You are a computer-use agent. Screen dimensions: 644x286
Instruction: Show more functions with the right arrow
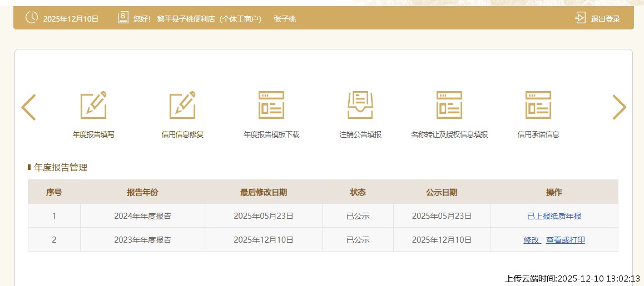(619, 107)
